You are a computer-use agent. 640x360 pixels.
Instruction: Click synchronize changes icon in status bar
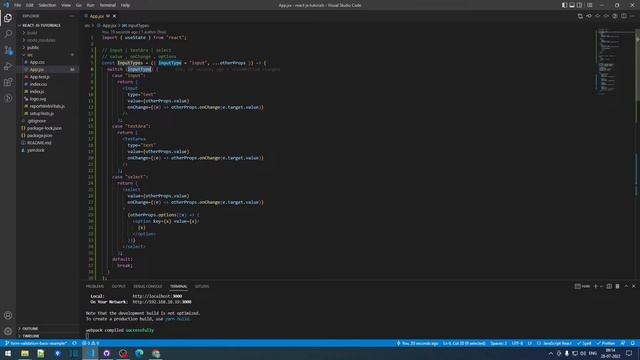[74, 343]
